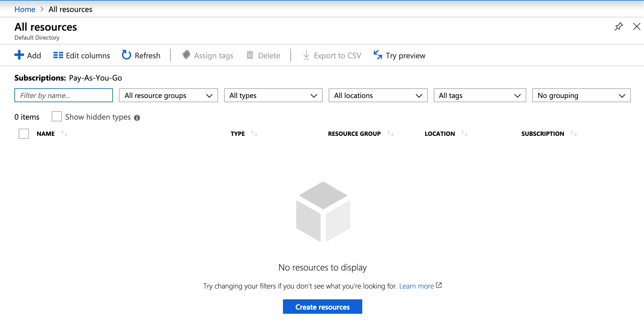This screenshot has width=644, height=333.
Task: Tick the select-all checkbox next to NAME
Action: (x=24, y=134)
